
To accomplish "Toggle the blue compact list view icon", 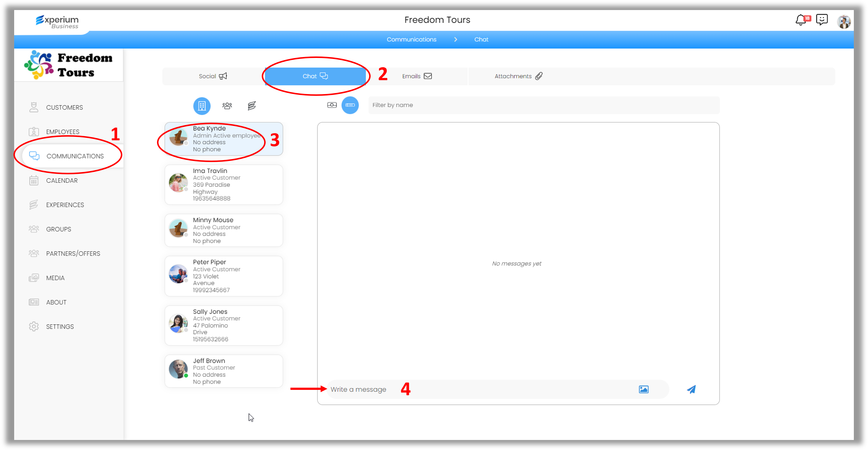I will pos(350,105).
